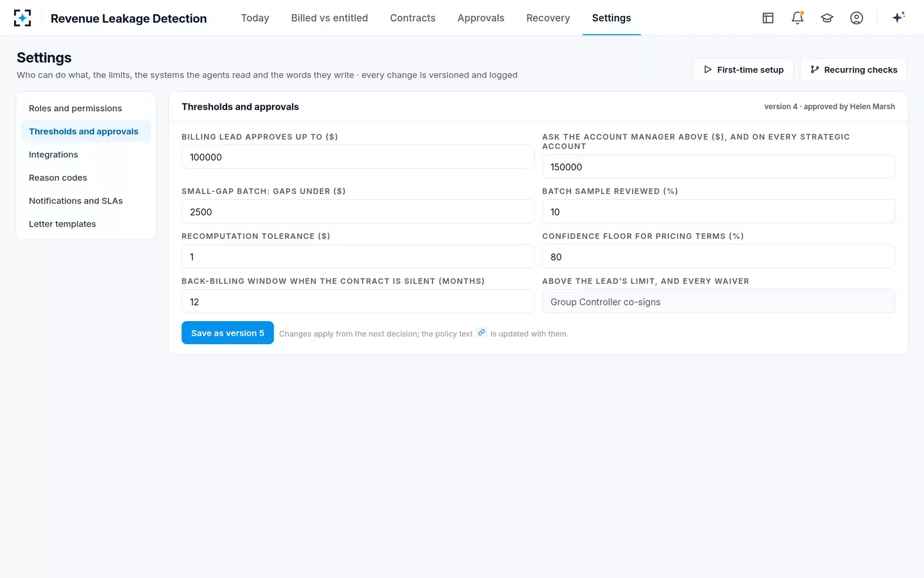This screenshot has width=924, height=578.
Task: Switch to the Recovery tab
Action: coord(548,18)
